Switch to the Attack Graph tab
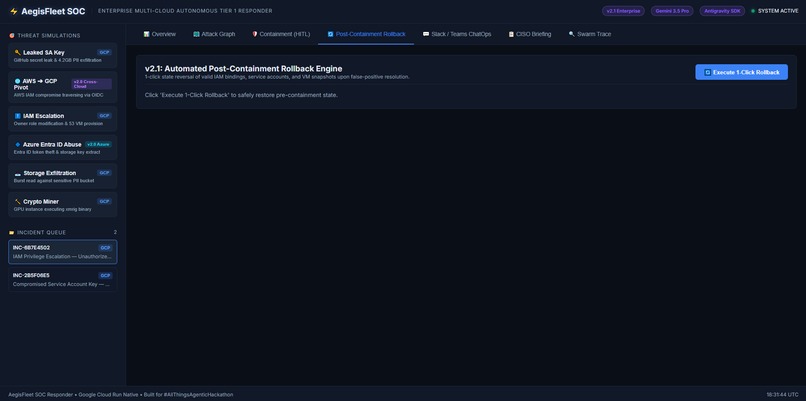This screenshot has height=401, width=806. click(214, 34)
